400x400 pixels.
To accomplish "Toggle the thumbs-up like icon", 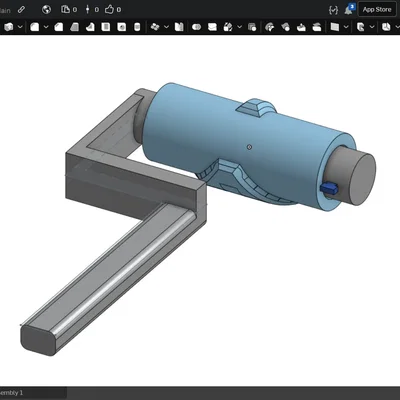I will click(109, 9).
